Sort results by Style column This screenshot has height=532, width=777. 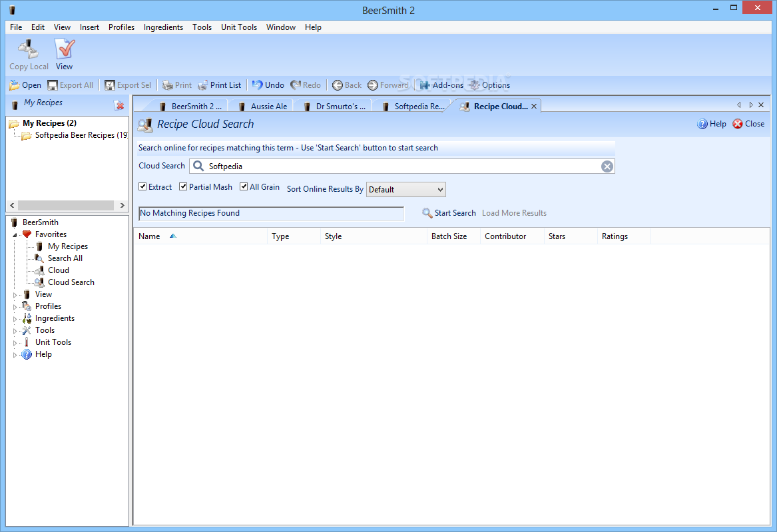click(x=374, y=236)
